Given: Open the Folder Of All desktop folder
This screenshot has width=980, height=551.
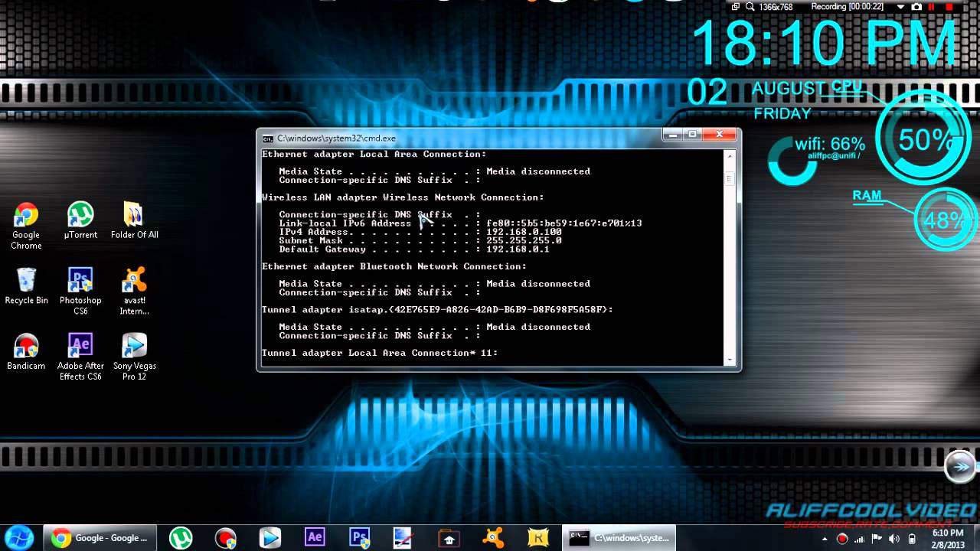Looking at the screenshot, I should pos(134,215).
